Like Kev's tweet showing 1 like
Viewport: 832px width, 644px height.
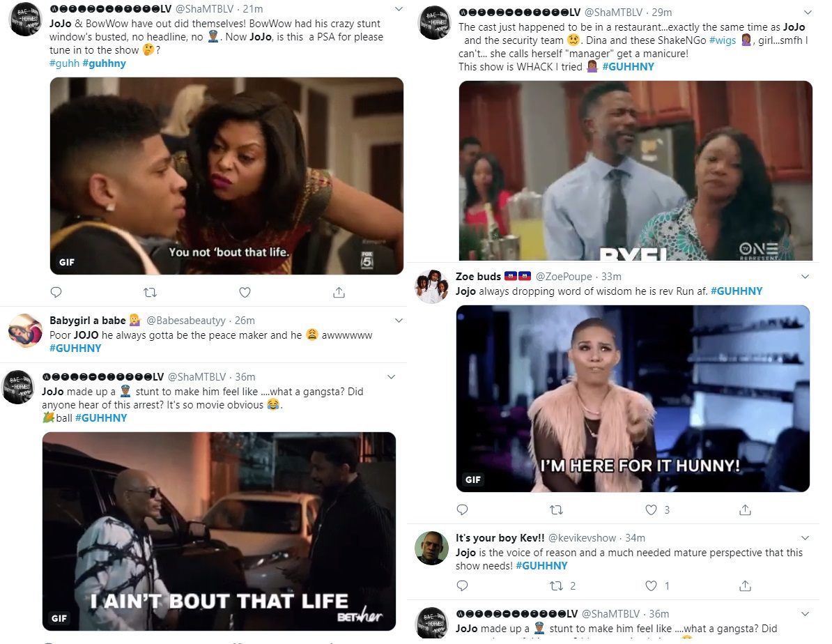click(651, 585)
